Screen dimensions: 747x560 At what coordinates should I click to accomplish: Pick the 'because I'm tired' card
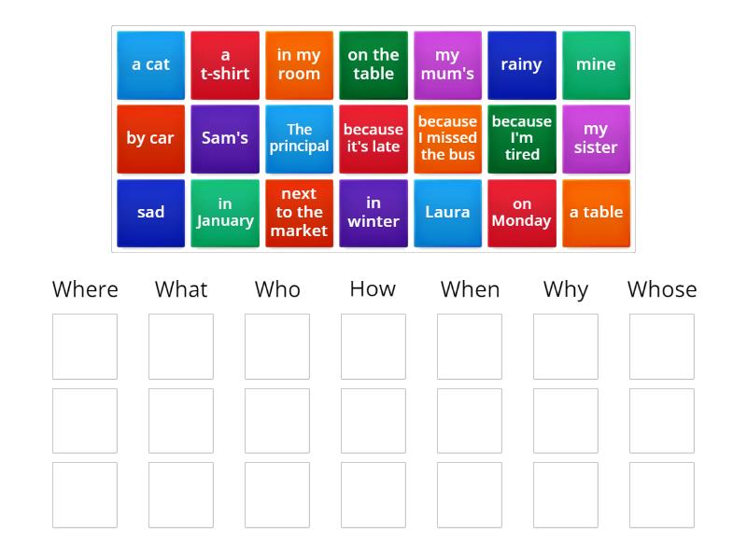(x=522, y=138)
